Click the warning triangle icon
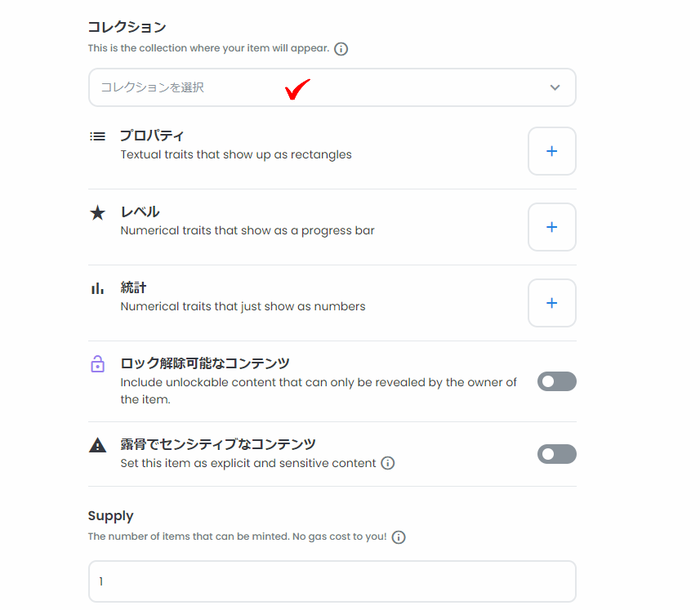700x610 pixels. (x=97, y=445)
